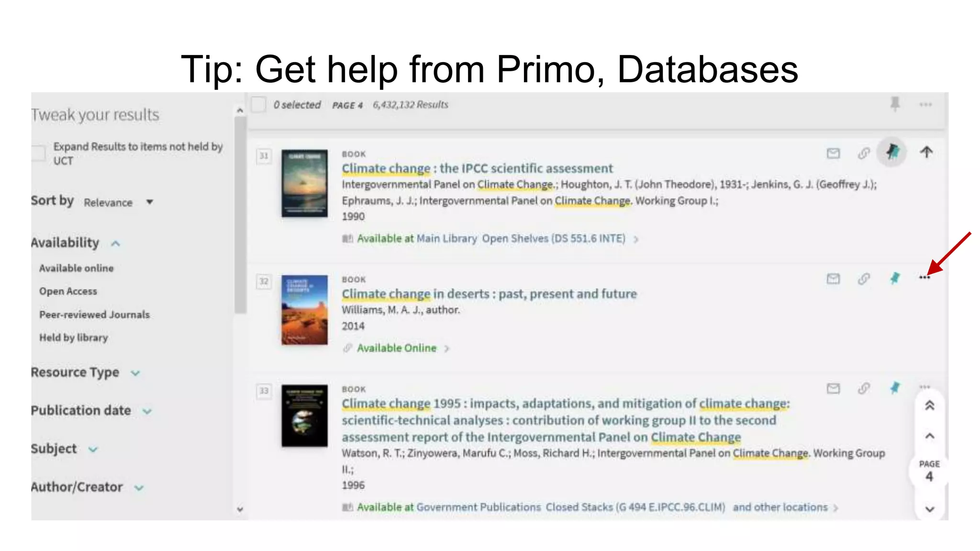
Task: Click the PAGE 4 indicator in pager
Action: point(929,471)
